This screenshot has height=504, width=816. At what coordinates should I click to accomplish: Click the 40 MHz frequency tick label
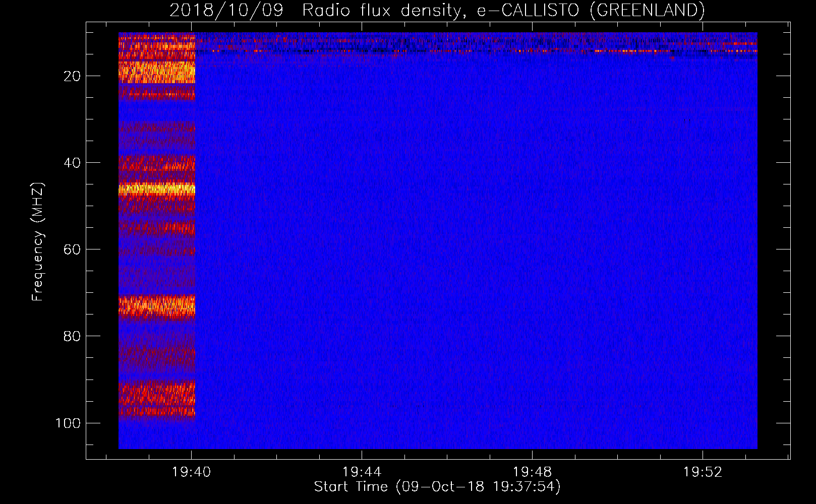pyautogui.click(x=72, y=163)
